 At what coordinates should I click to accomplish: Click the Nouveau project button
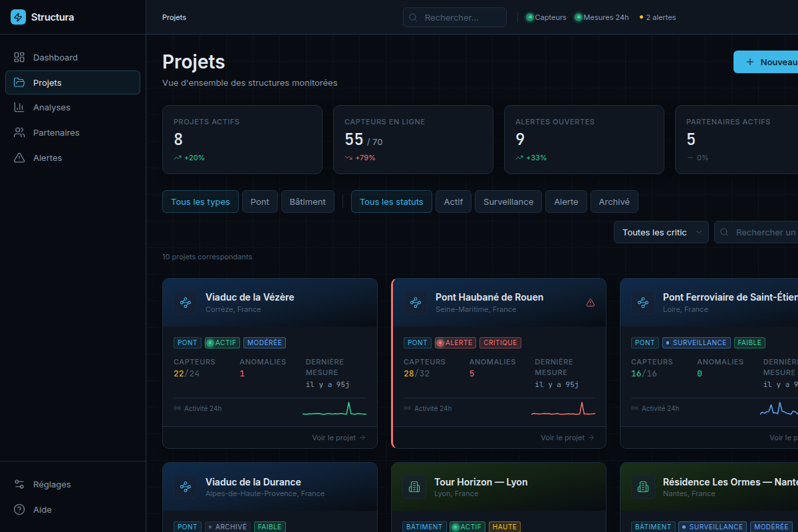766,62
